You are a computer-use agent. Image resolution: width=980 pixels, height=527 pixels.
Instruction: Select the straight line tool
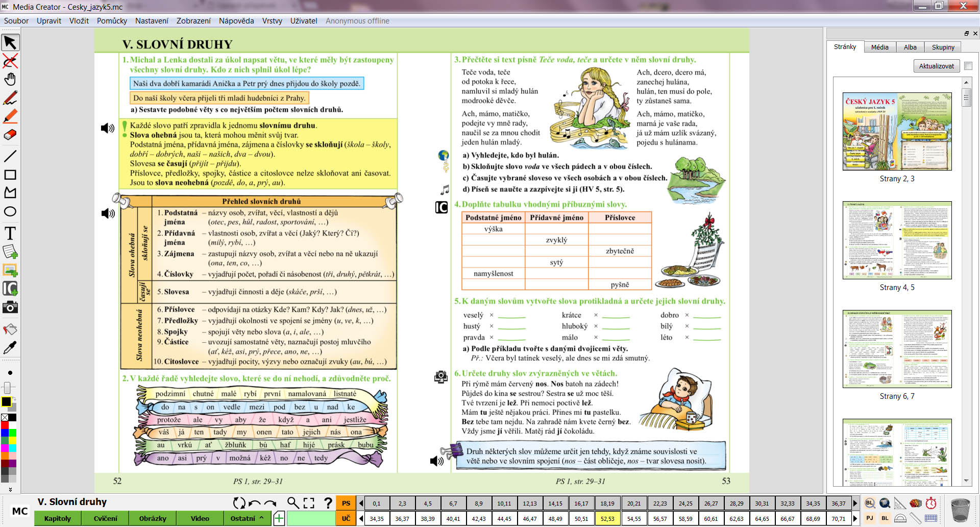coord(10,156)
